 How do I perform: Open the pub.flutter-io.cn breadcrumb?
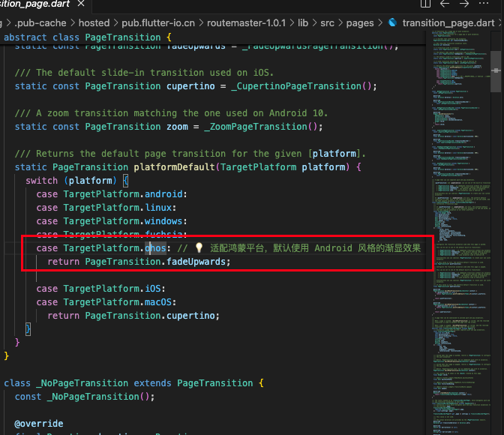[158, 23]
